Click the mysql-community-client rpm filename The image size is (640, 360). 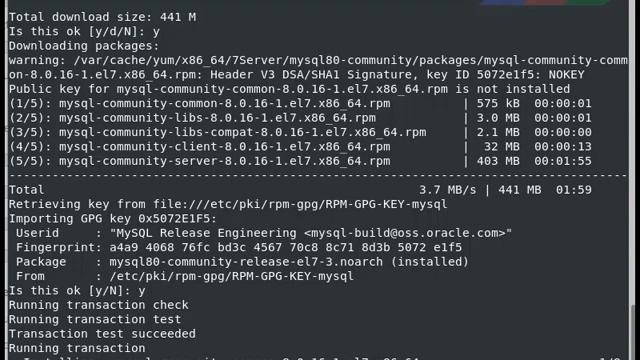tap(224, 147)
